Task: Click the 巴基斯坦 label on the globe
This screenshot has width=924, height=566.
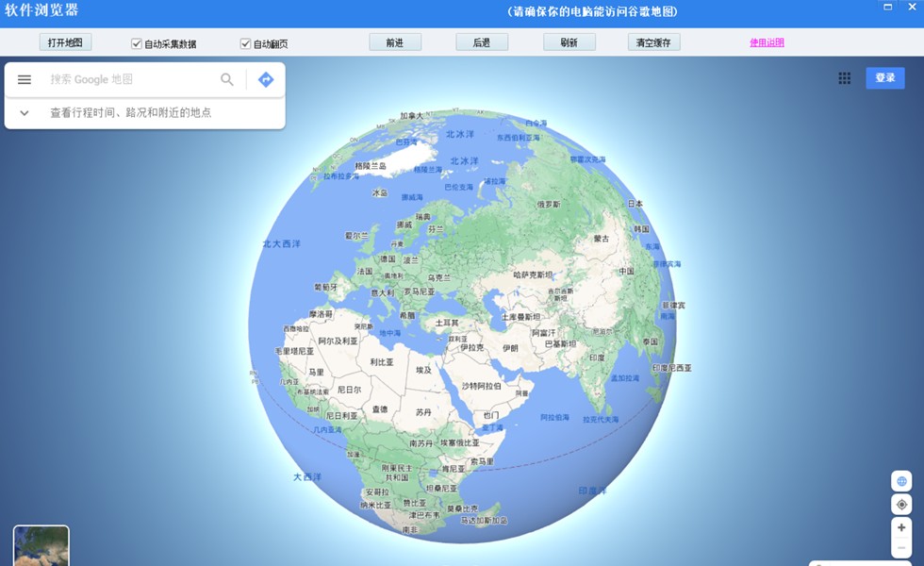Action: pyautogui.click(x=560, y=343)
